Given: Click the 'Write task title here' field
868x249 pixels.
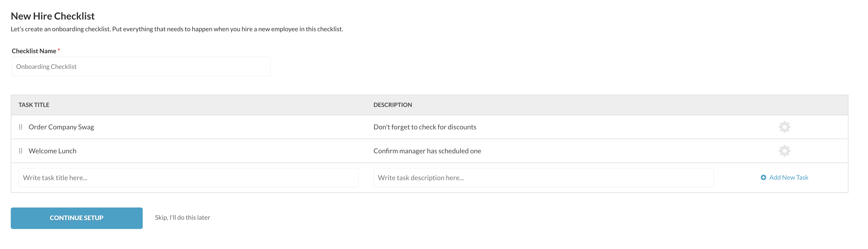Looking at the screenshot, I should [x=188, y=178].
